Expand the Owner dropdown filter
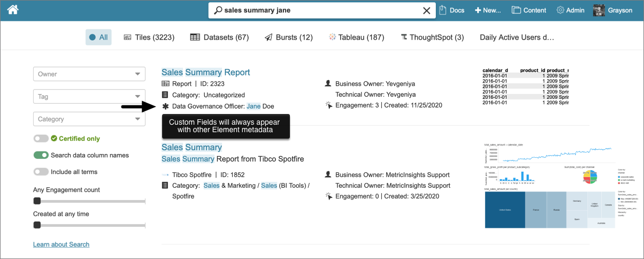This screenshot has height=259, width=644. coord(89,74)
